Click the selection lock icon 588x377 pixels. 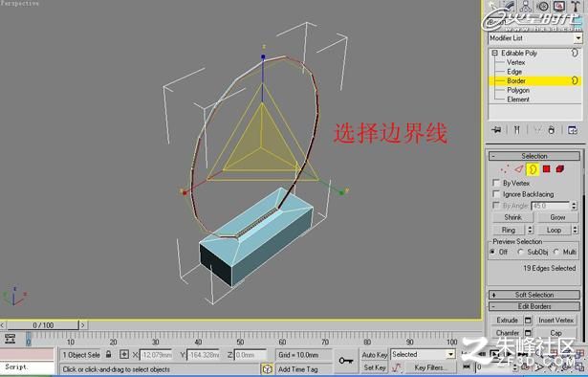[x=109, y=354]
